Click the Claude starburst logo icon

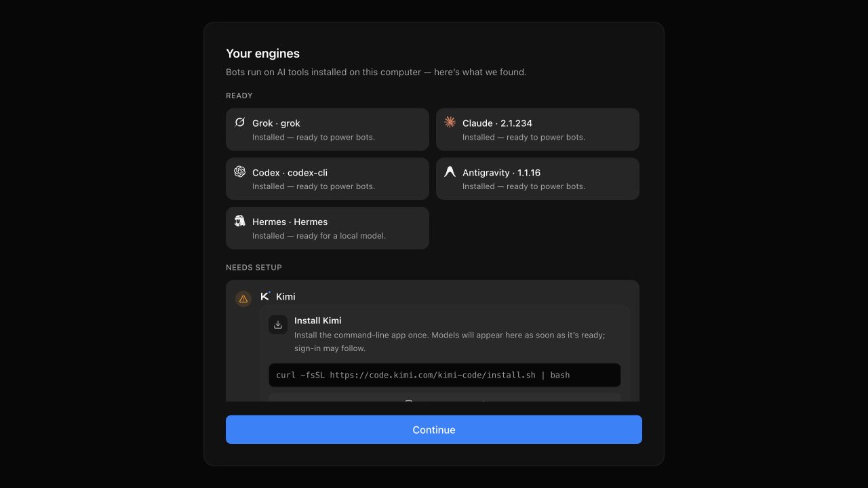[x=450, y=122]
